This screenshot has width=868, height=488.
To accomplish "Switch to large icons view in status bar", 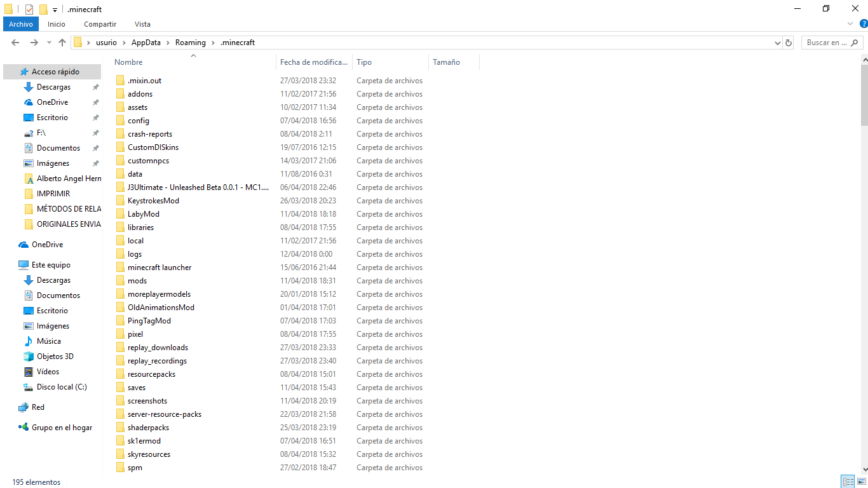I will coord(861,482).
